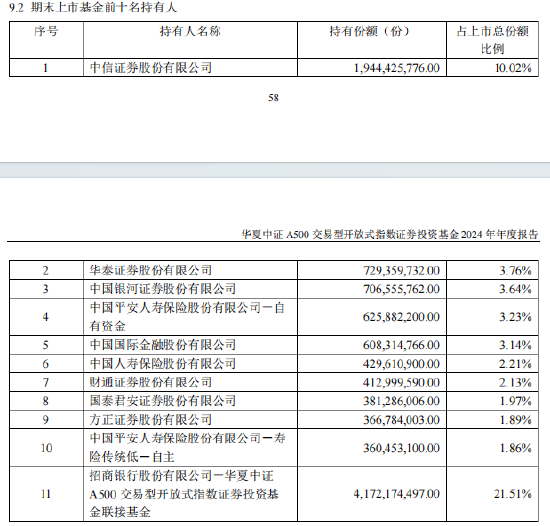Viewport: 550px width, 526px height.
Task: Select share value 625,882,200.00
Action: pyautogui.click(x=401, y=317)
